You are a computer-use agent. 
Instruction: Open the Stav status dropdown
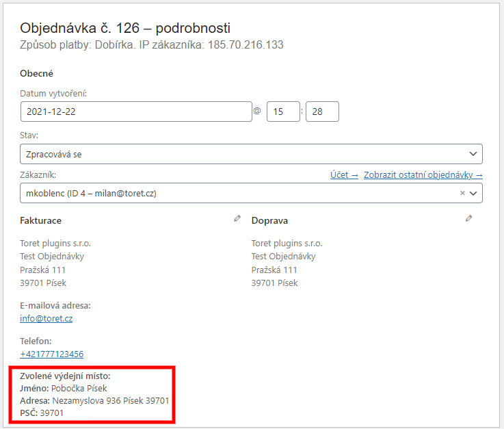(x=251, y=154)
